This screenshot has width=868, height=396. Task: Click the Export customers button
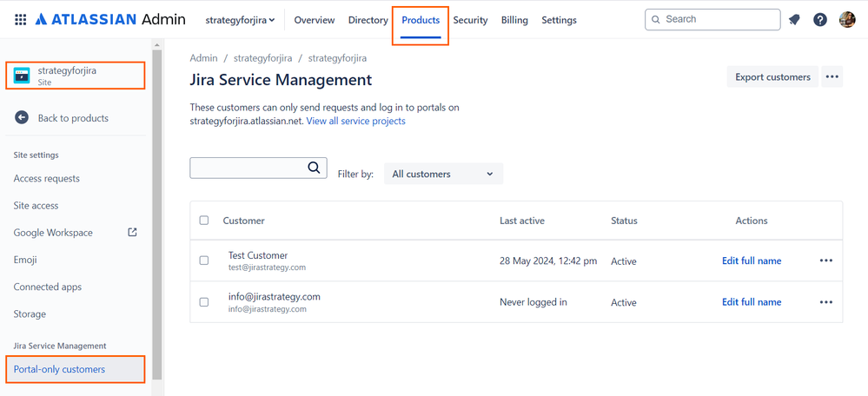772,77
